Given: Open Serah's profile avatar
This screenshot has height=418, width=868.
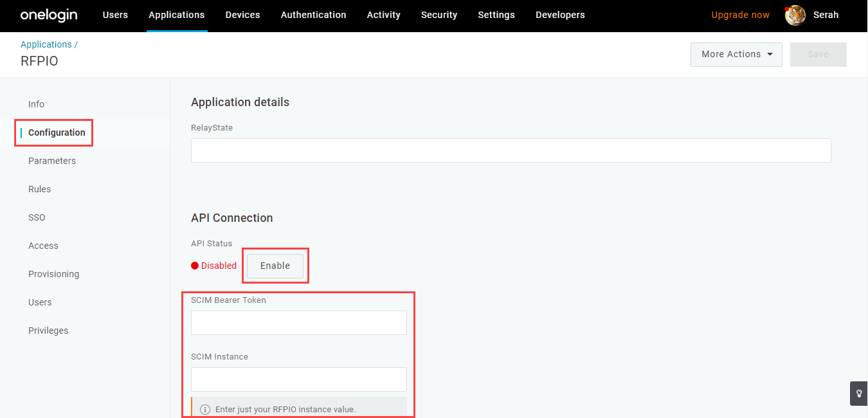Looking at the screenshot, I should 795,15.
